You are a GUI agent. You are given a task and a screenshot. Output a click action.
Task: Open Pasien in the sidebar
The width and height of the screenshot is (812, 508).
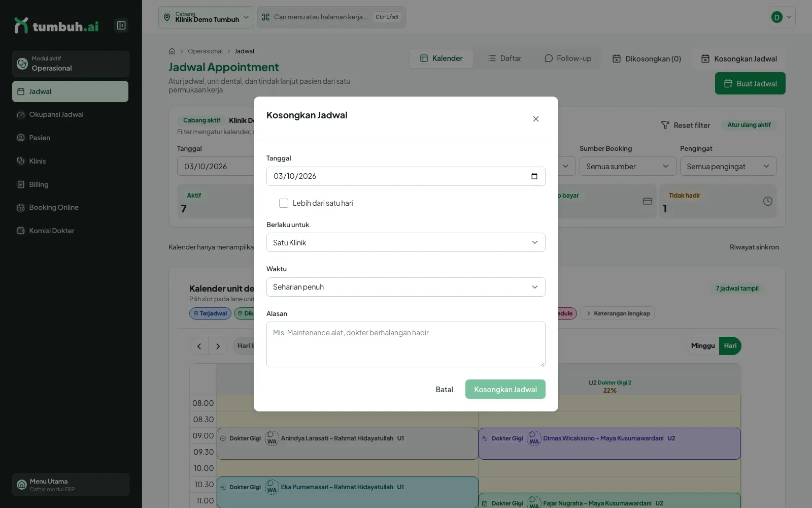(70, 138)
